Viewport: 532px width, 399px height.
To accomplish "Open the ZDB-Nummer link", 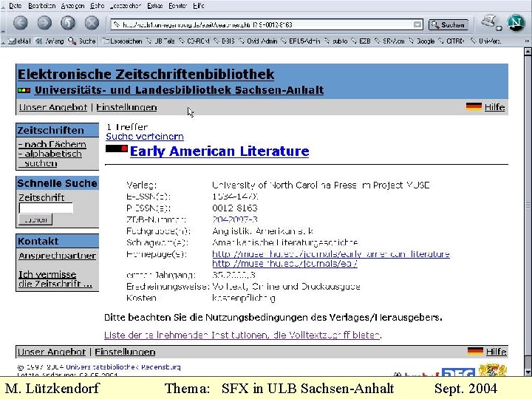I will click(235, 219).
